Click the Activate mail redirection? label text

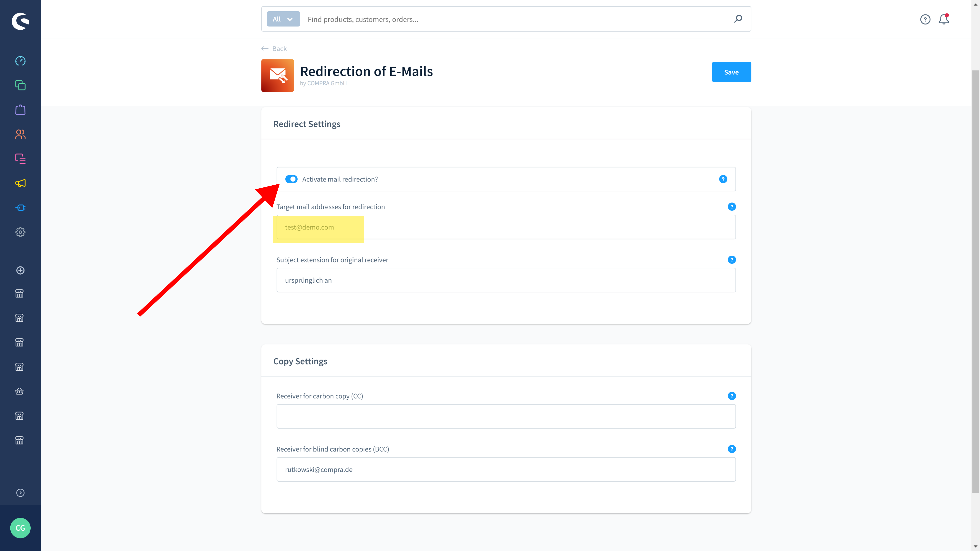(340, 179)
